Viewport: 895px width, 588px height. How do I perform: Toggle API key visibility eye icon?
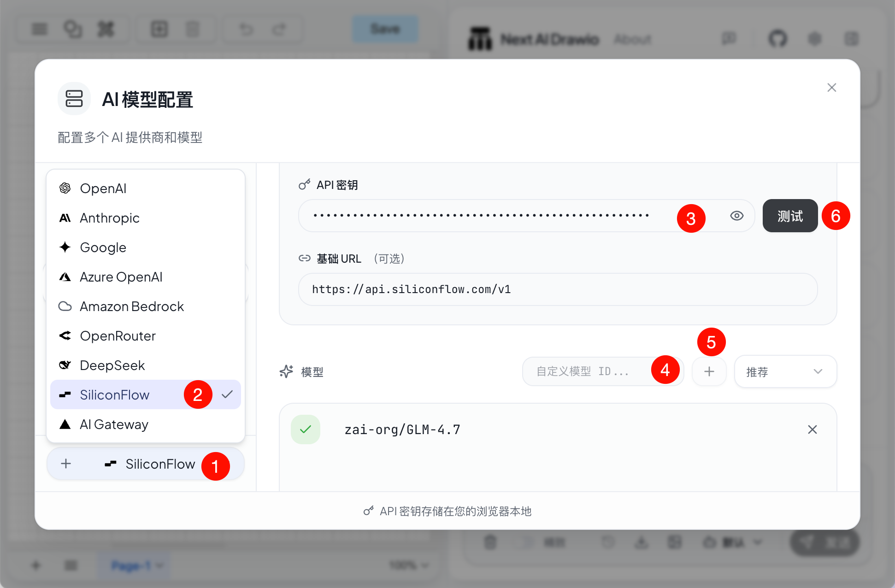coord(736,216)
